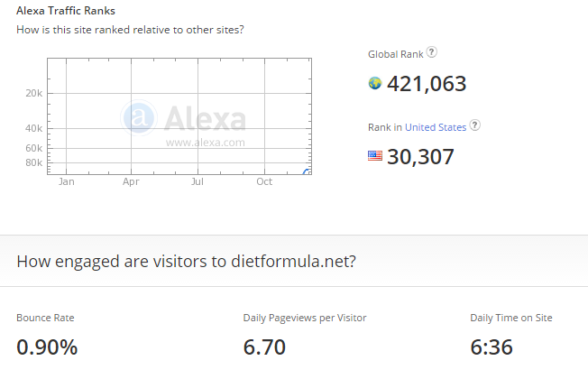This screenshot has height=379, width=588.
Task: Click the help icon beside Rank in United States
Action: click(475, 126)
